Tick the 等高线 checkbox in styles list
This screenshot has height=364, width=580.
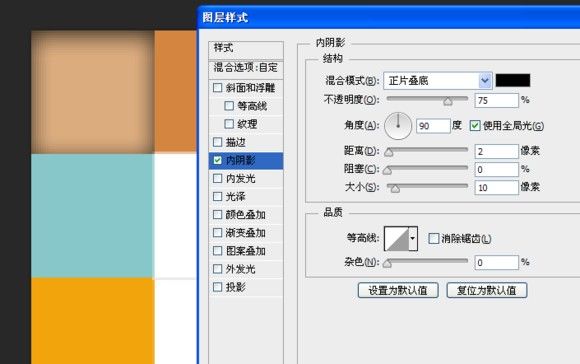tap(229, 106)
